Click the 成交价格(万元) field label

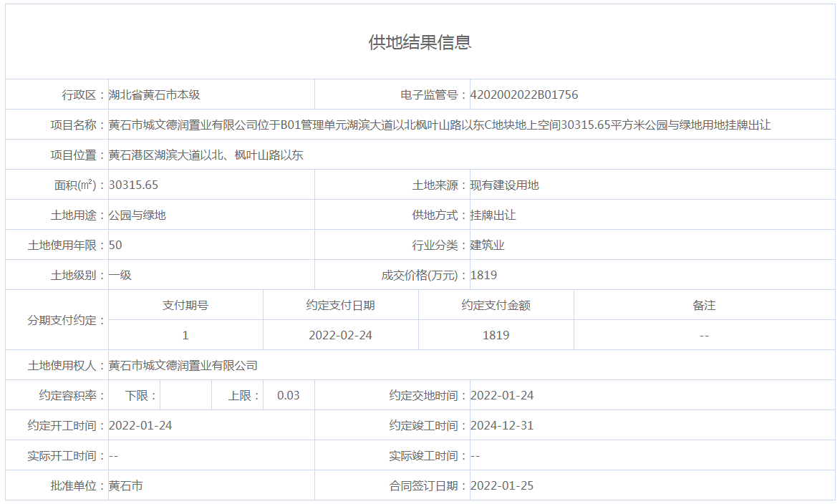coord(425,275)
